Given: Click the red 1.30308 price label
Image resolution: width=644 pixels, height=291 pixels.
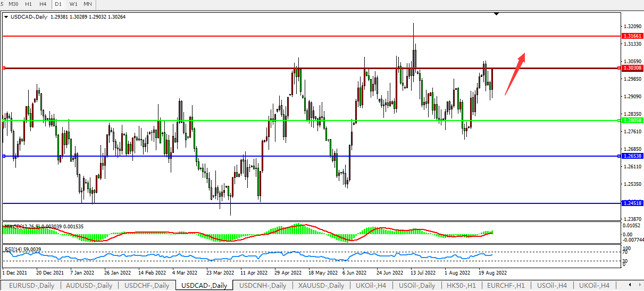Looking at the screenshot, I should tap(631, 68).
